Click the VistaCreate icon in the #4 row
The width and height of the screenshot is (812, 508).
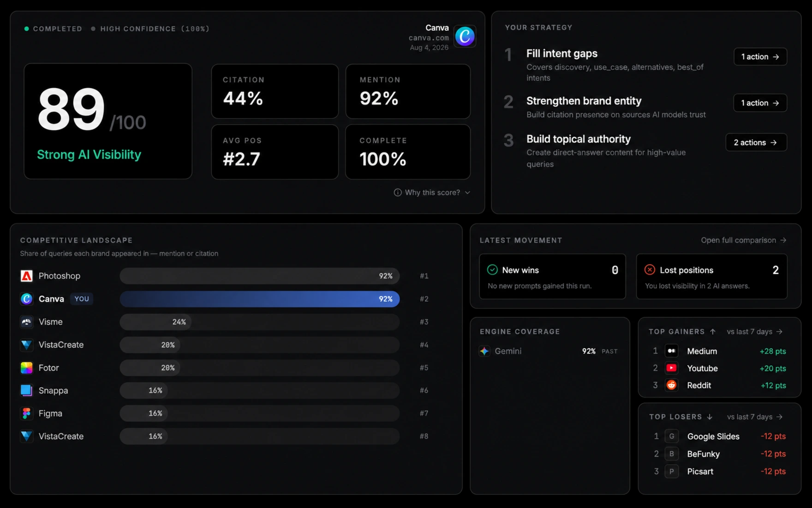pyautogui.click(x=27, y=345)
